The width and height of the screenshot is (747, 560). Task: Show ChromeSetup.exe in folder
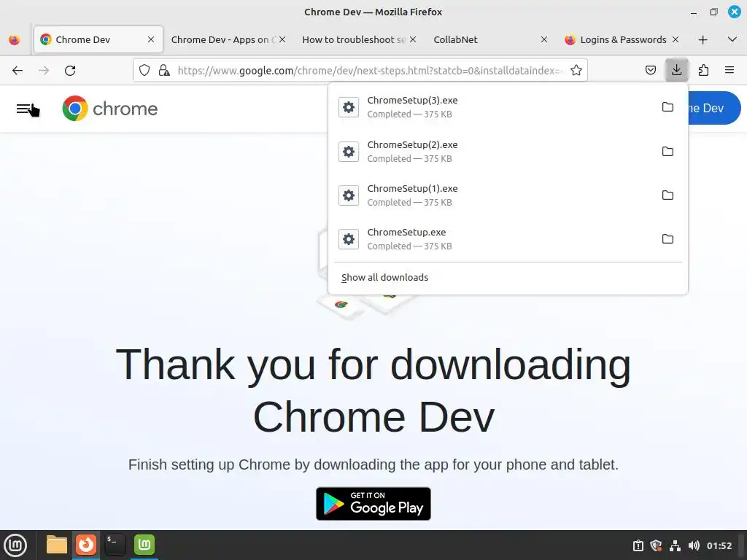pyautogui.click(x=667, y=239)
